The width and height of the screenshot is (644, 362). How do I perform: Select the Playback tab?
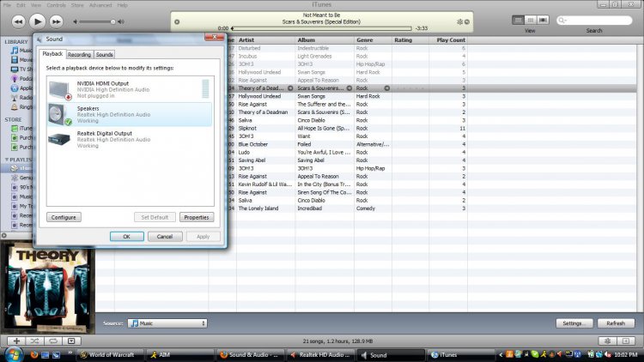pos(52,54)
